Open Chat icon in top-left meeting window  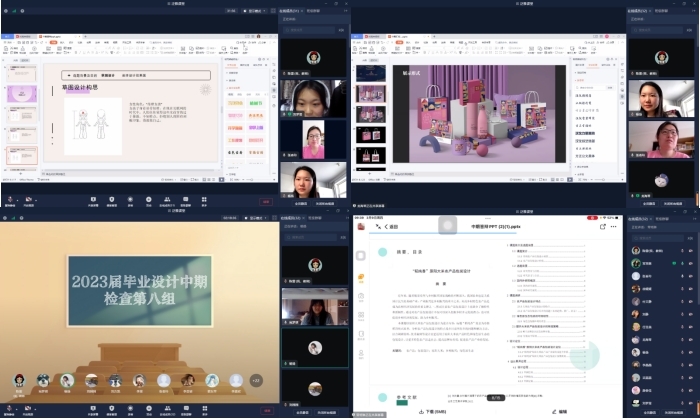pos(185,201)
